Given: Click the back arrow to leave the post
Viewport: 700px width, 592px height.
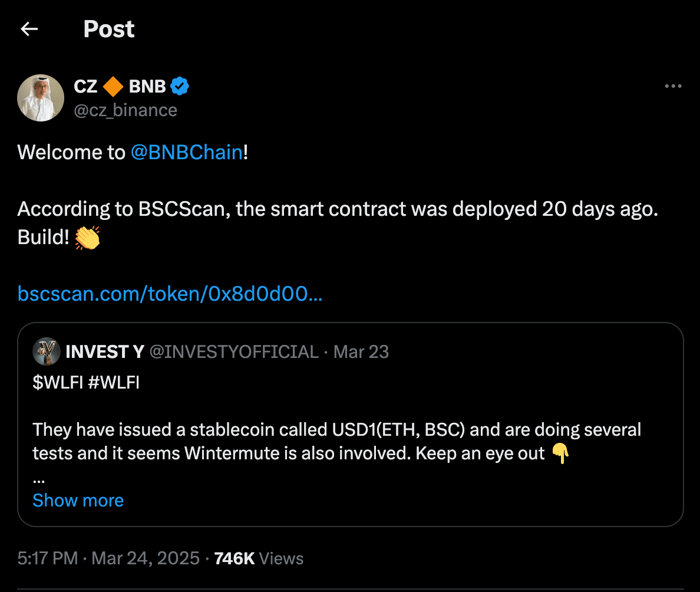Looking at the screenshot, I should point(29,28).
